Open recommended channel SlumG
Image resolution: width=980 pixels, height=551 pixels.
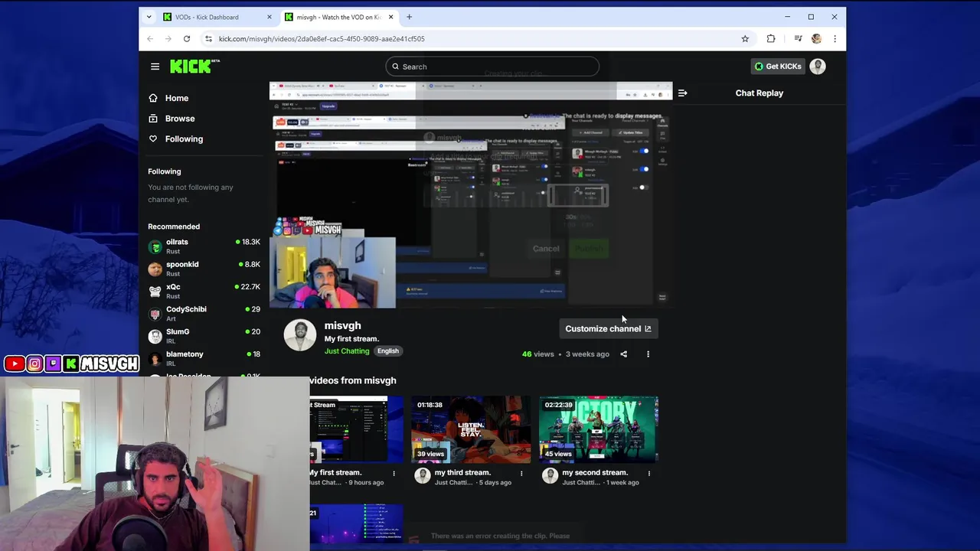pos(204,336)
